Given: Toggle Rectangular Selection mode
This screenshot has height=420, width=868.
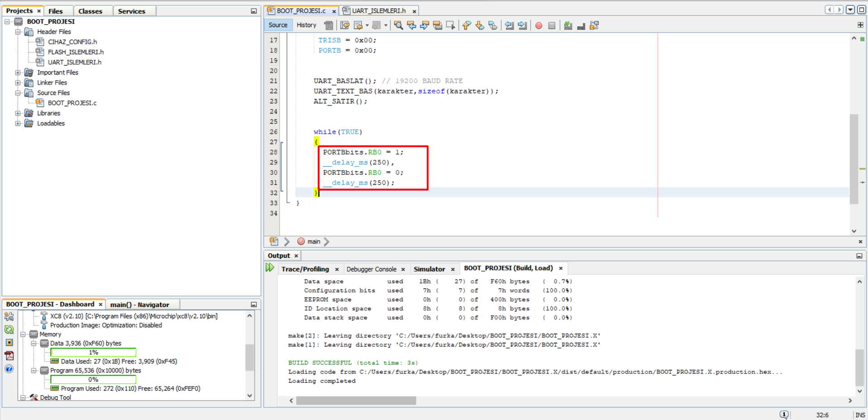Looking at the screenshot, I should [x=451, y=25].
